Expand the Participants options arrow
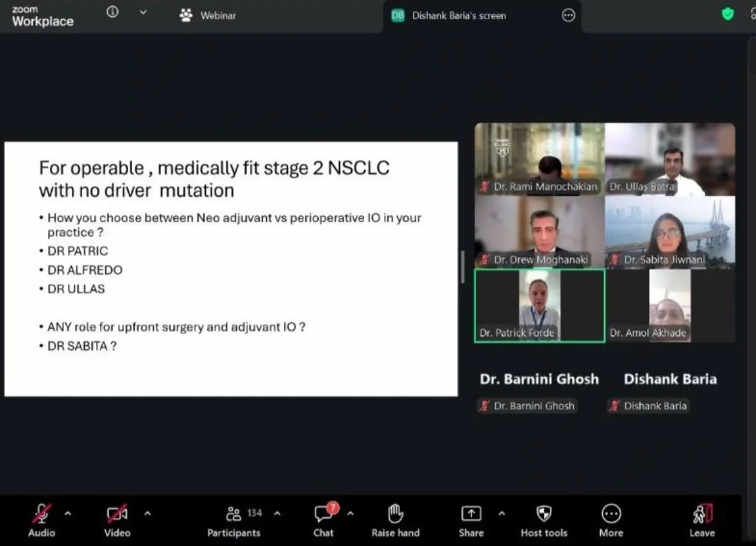This screenshot has height=546, width=756. 277,513
